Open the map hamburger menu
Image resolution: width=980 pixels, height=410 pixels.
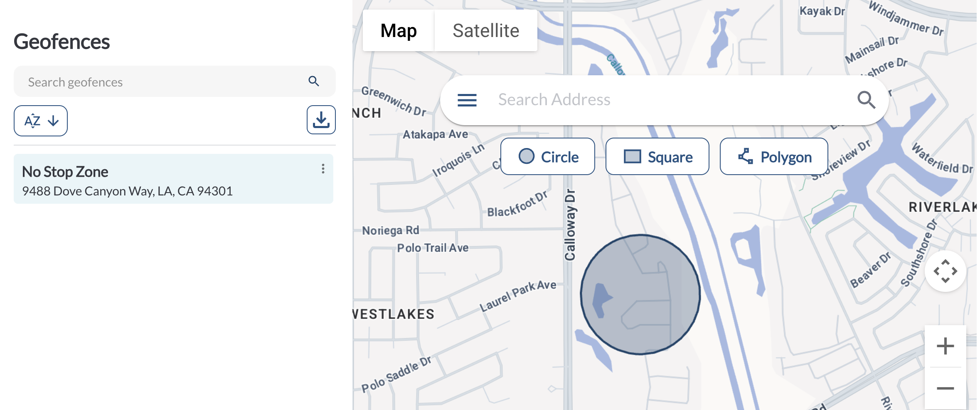[x=467, y=100]
